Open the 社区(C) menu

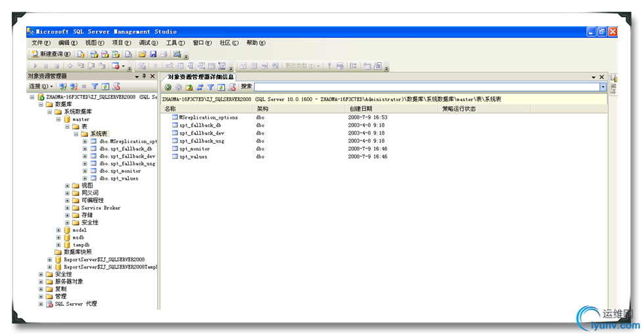pyautogui.click(x=229, y=43)
